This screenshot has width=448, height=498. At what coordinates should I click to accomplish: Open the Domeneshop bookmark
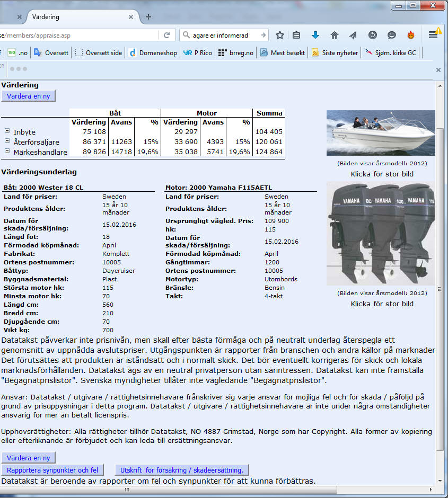(x=153, y=53)
